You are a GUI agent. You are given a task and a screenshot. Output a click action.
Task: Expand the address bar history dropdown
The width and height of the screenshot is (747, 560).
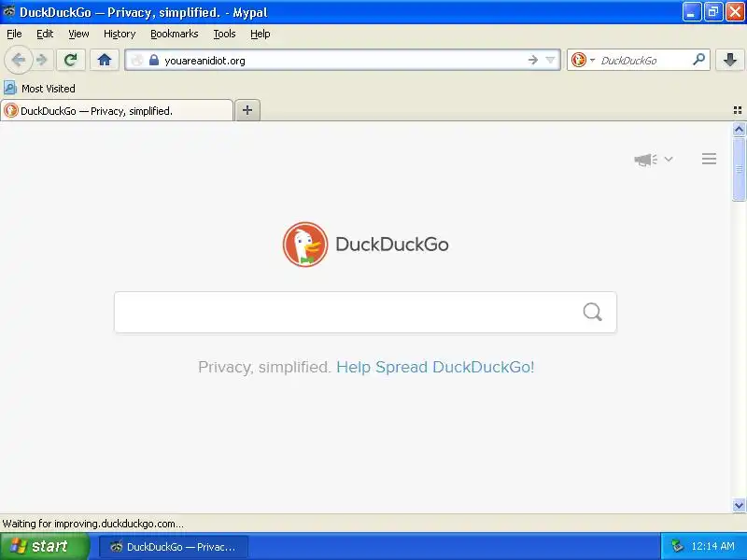coord(550,60)
